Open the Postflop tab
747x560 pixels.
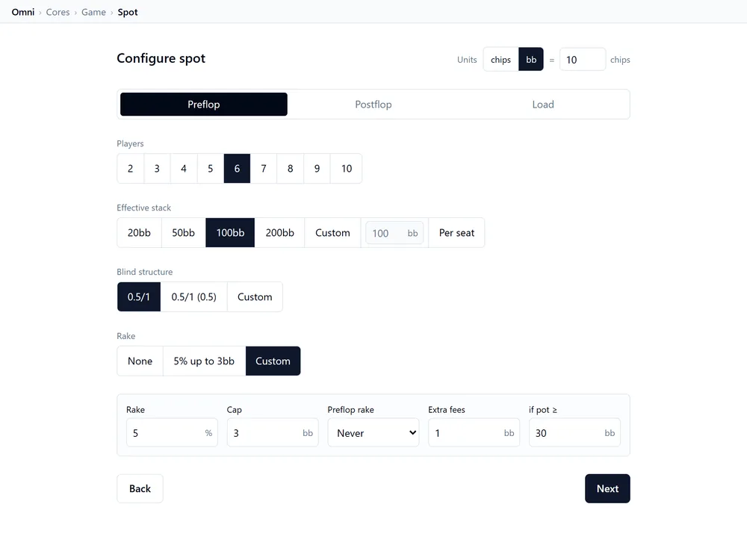373,105
